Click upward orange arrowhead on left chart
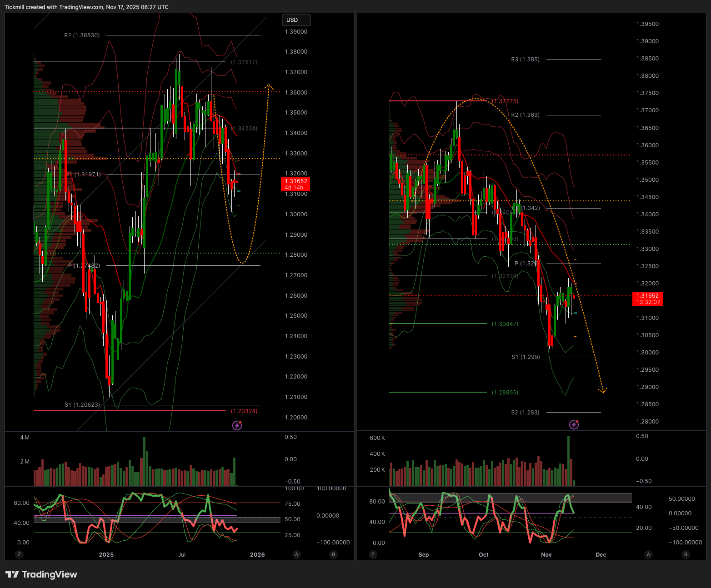The width and height of the screenshot is (711, 588). click(269, 86)
